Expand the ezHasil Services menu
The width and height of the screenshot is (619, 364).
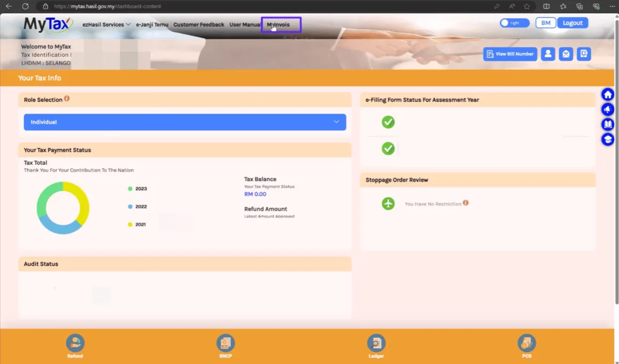pyautogui.click(x=106, y=25)
